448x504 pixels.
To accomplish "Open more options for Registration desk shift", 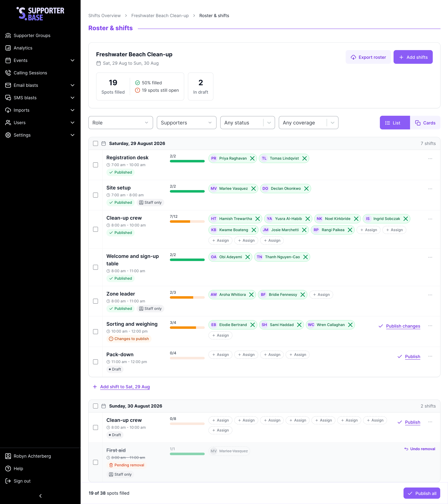I will (x=430, y=159).
